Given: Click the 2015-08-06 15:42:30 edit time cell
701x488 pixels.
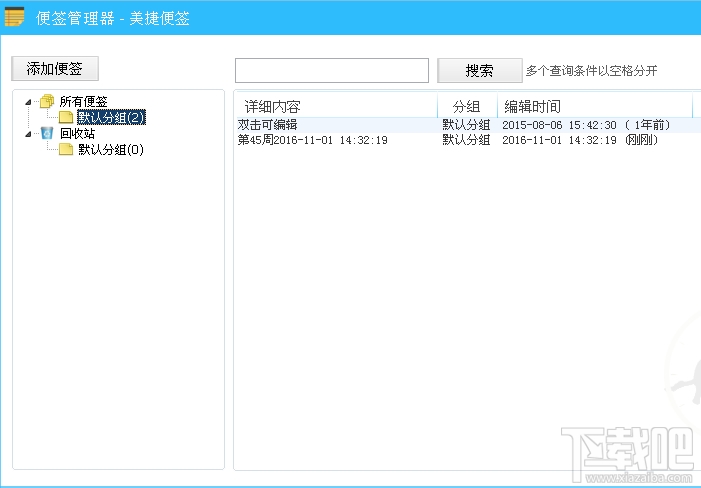Looking at the screenshot, I should pos(586,125).
